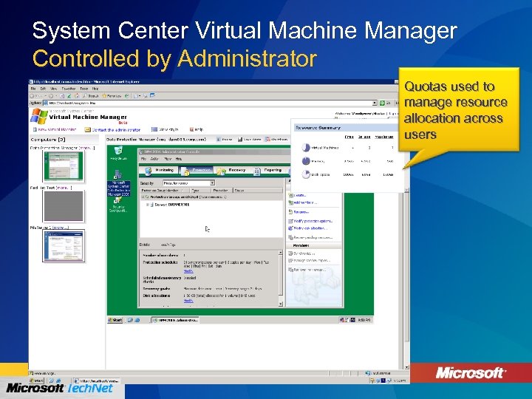The height and width of the screenshot is (399, 532).
Task: Click the Internet Explorer Back arrow
Action: 32,96
